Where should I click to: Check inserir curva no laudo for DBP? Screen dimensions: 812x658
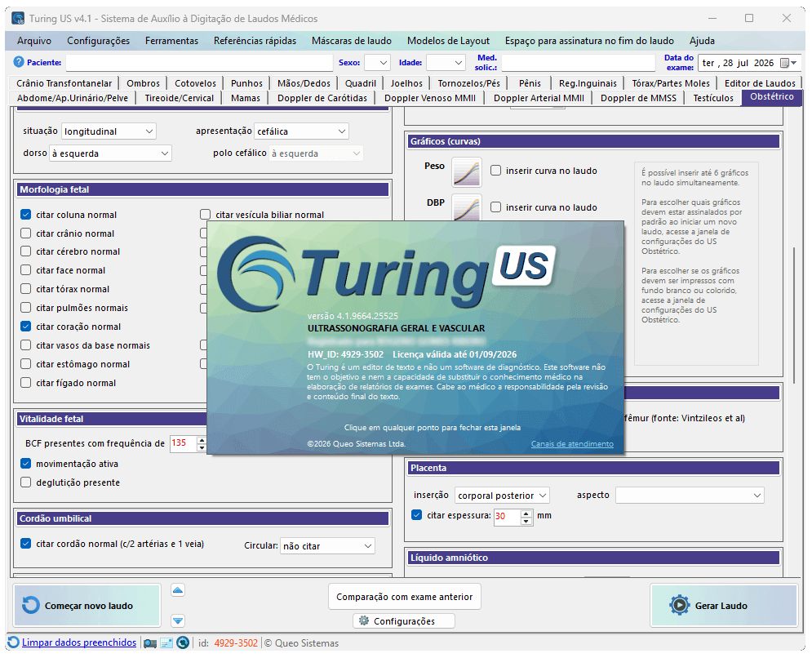coord(495,207)
